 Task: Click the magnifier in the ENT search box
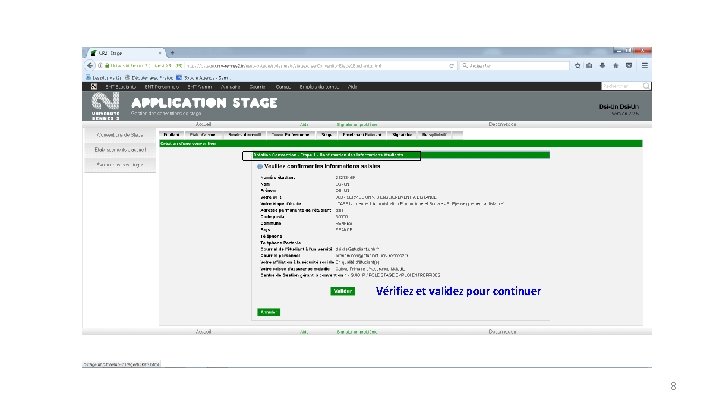[646, 86]
